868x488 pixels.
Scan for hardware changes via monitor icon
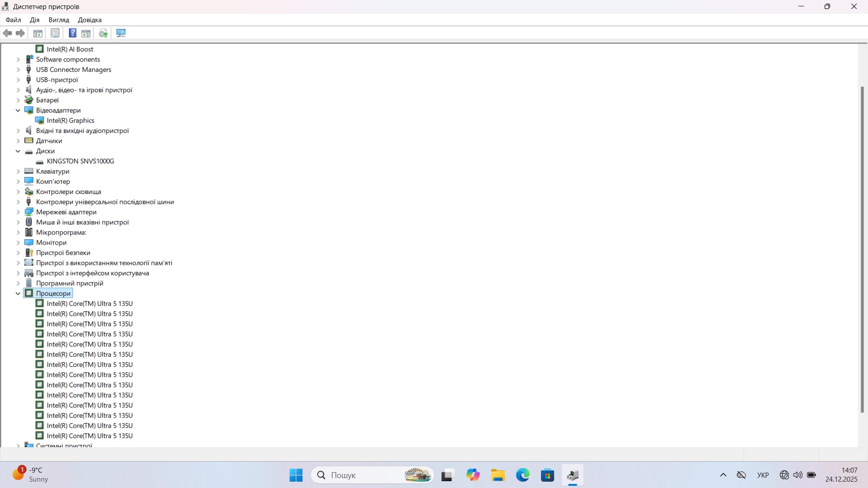pyautogui.click(x=121, y=33)
